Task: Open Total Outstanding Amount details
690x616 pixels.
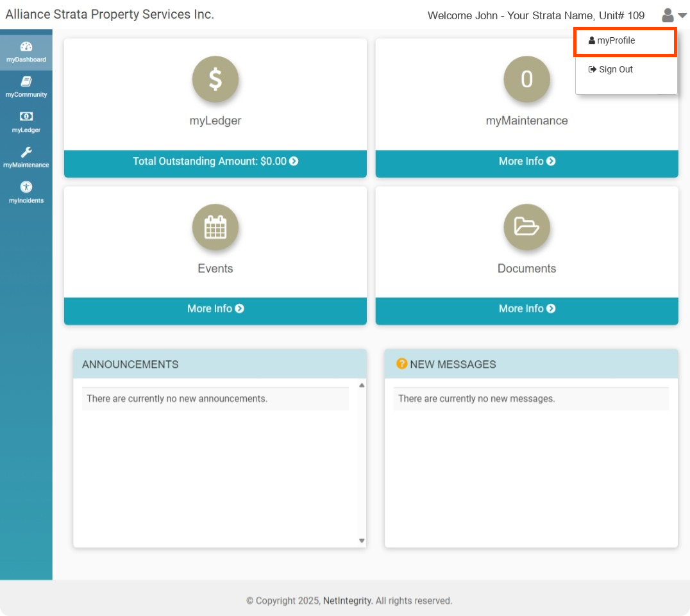Action: pyautogui.click(x=215, y=162)
